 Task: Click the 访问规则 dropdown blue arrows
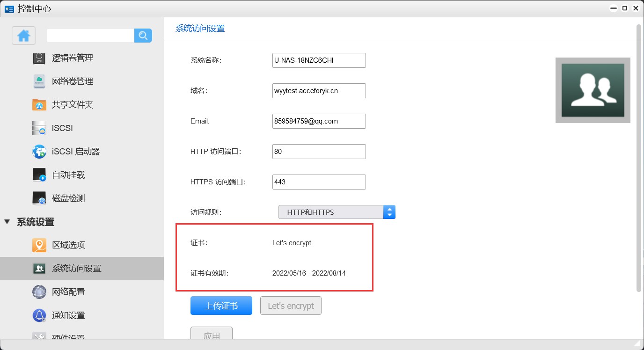[389, 212]
